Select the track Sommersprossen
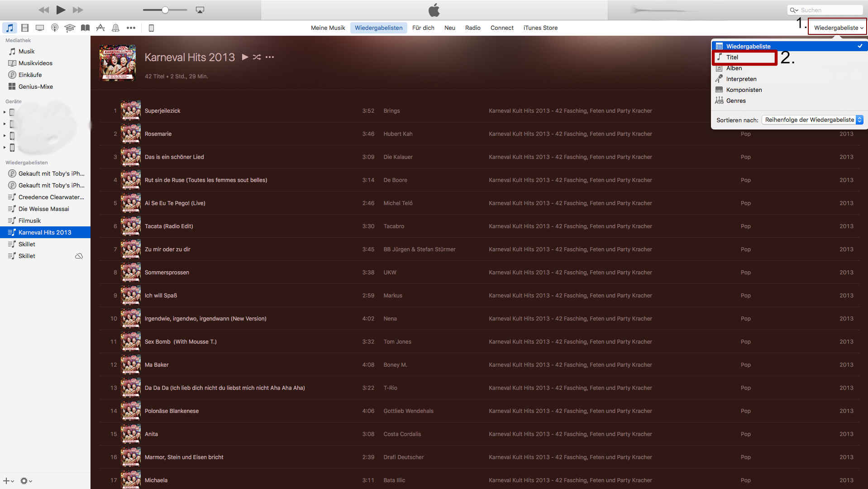 click(167, 272)
